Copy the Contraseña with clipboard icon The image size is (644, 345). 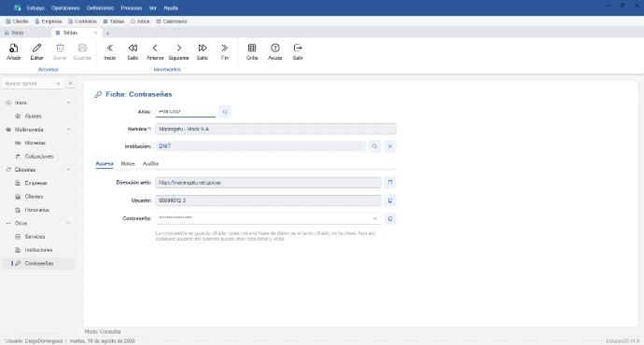390,218
